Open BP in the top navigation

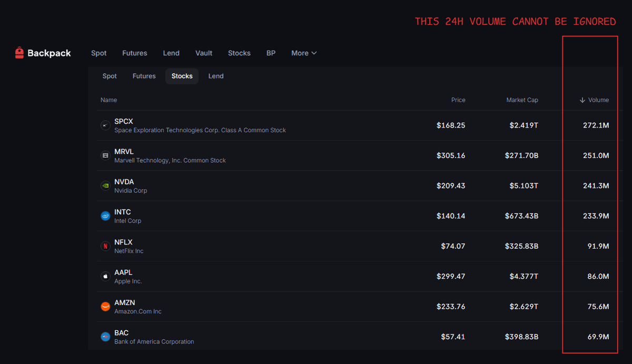pyautogui.click(x=271, y=53)
